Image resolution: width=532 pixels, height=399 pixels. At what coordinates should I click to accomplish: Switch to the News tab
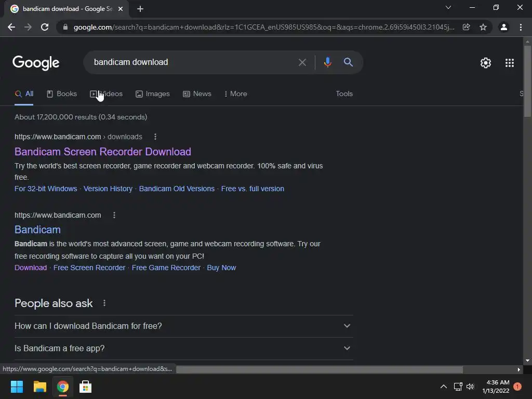click(x=197, y=94)
